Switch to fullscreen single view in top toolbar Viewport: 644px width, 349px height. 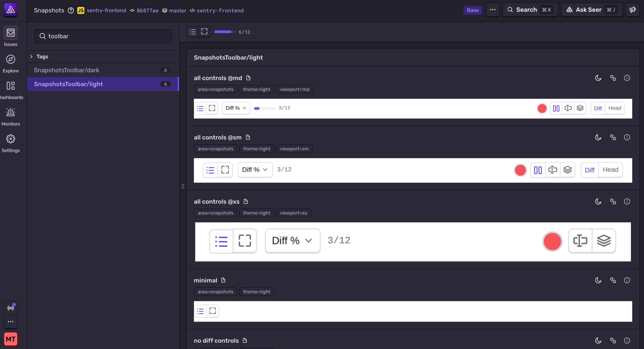[x=205, y=32]
